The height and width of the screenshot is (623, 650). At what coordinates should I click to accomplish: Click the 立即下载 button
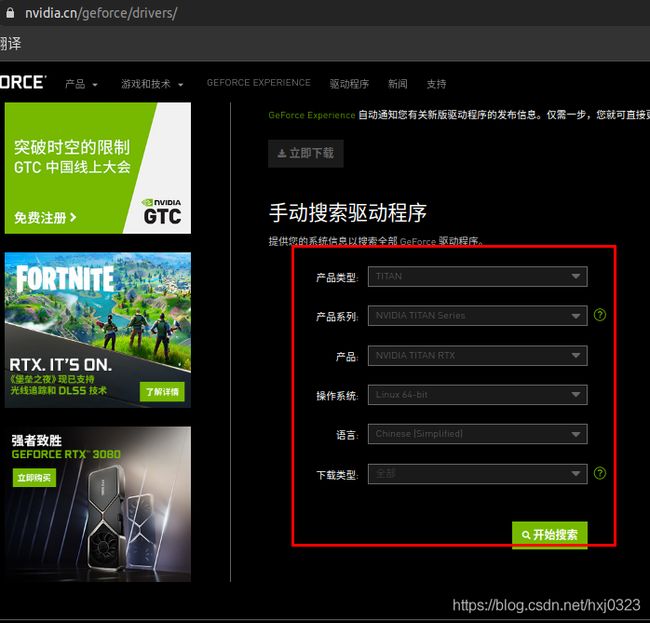click(306, 153)
